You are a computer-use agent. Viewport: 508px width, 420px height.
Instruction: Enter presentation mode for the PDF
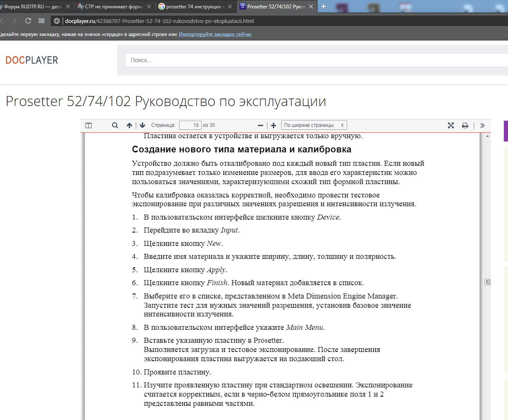click(x=450, y=125)
